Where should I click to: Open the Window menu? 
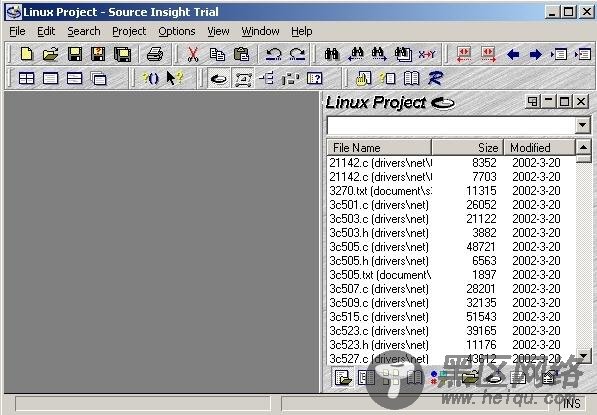260,31
